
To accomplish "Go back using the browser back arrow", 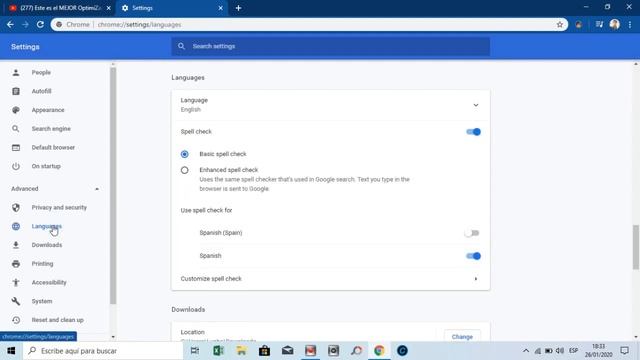I will (x=10, y=24).
